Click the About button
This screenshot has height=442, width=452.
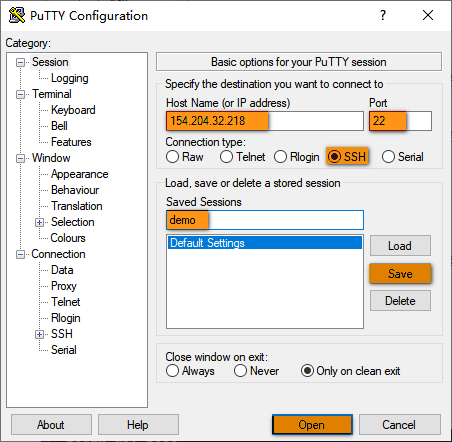[51, 425]
